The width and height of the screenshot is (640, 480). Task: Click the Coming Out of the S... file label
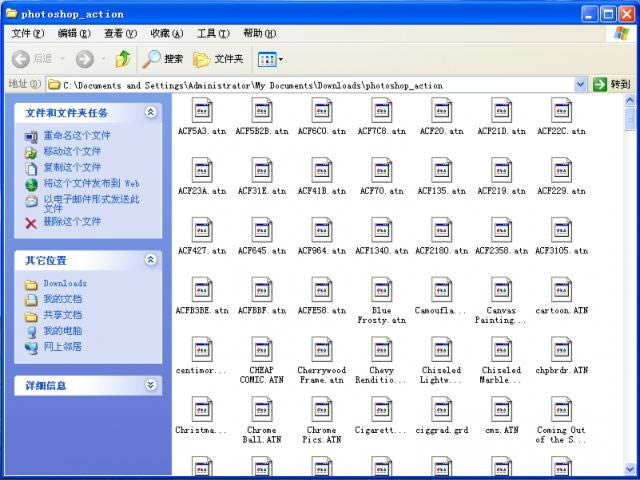coord(561,435)
